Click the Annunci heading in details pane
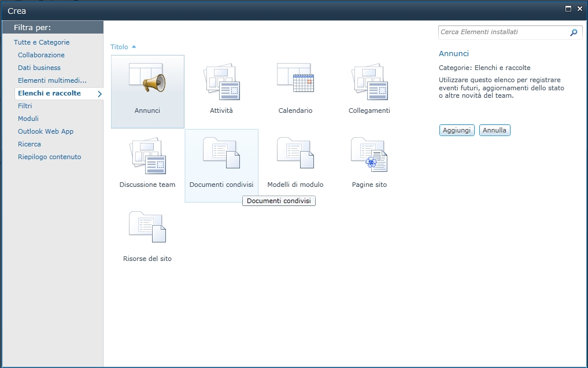 [454, 54]
